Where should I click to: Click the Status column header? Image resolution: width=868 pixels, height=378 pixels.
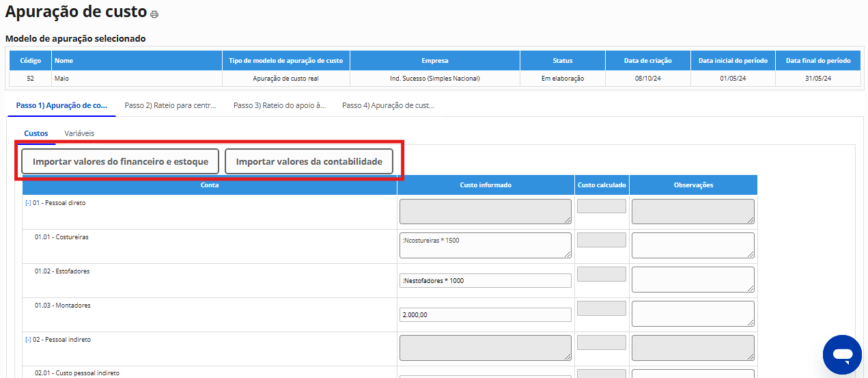[x=563, y=61]
